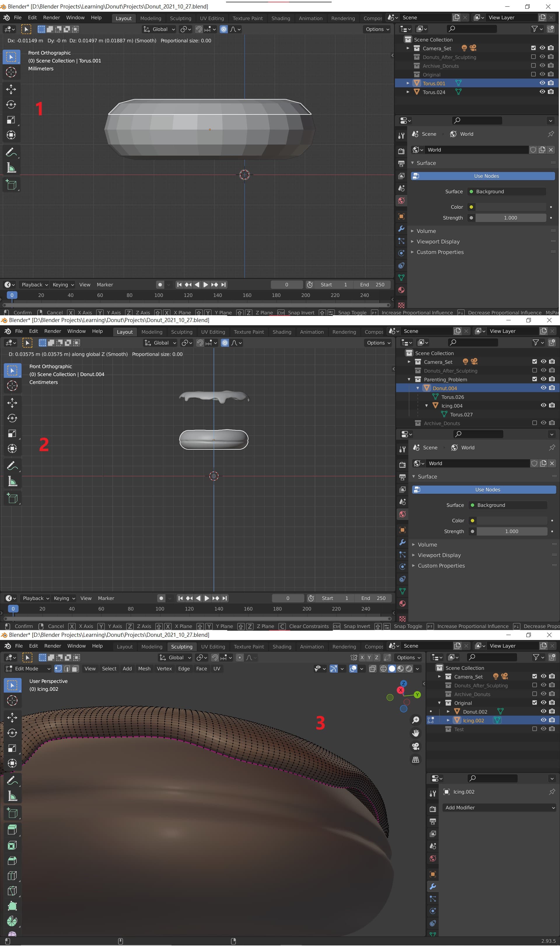Click the green Y axis gizmo ball
The width and height of the screenshot is (560, 946).
pos(417,695)
